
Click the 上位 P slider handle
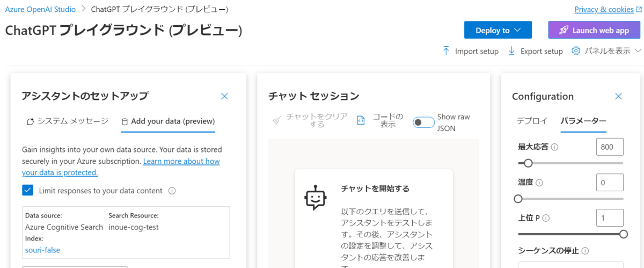624,234
